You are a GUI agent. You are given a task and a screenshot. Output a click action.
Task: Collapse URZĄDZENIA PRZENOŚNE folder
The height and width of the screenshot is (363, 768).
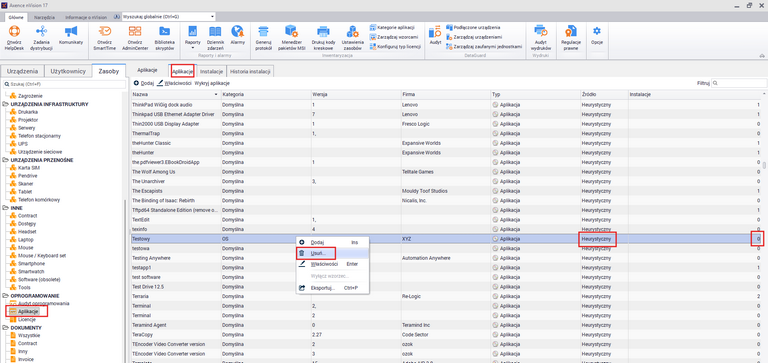click(5, 160)
